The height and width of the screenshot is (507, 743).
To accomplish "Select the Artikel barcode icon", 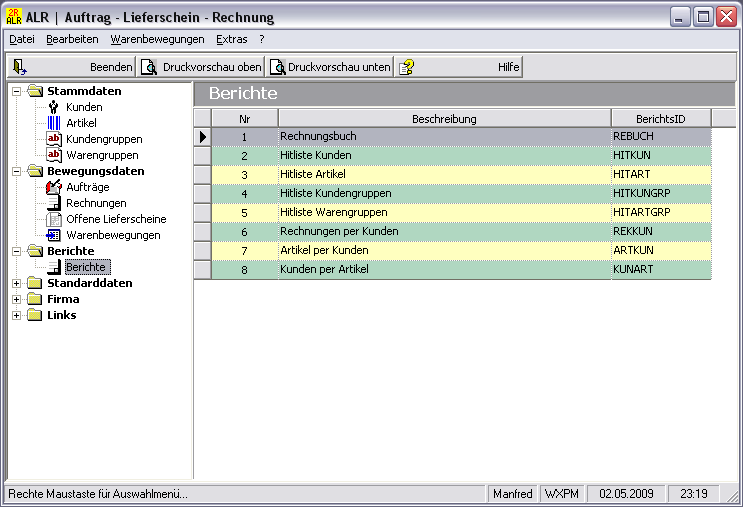I will pos(54,123).
